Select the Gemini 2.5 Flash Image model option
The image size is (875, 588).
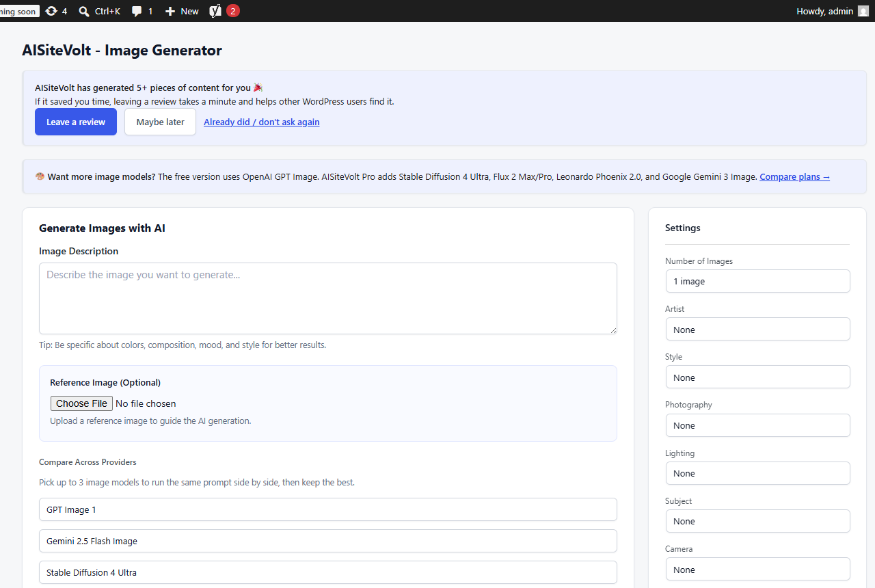tap(328, 541)
